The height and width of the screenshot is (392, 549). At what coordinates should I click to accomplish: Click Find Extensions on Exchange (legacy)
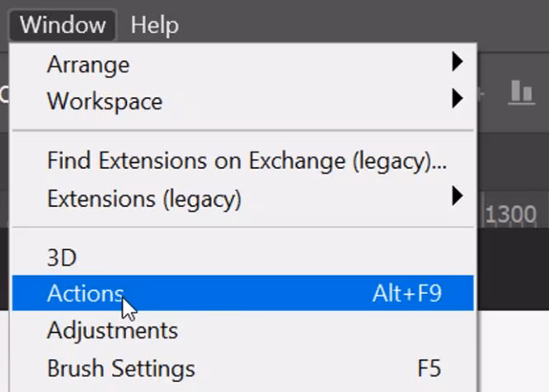(246, 161)
